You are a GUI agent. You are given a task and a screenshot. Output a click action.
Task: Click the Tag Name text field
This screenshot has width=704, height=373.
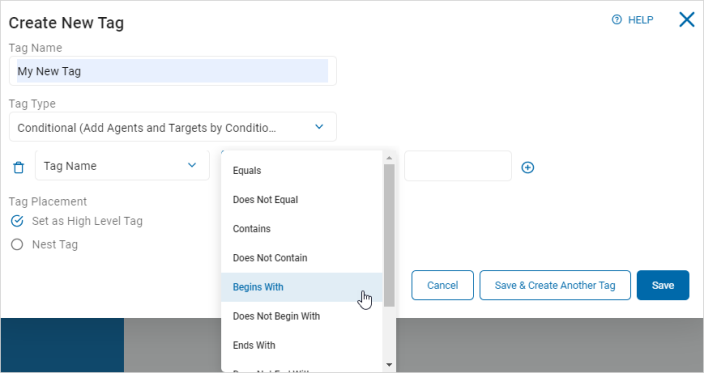click(173, 71)
